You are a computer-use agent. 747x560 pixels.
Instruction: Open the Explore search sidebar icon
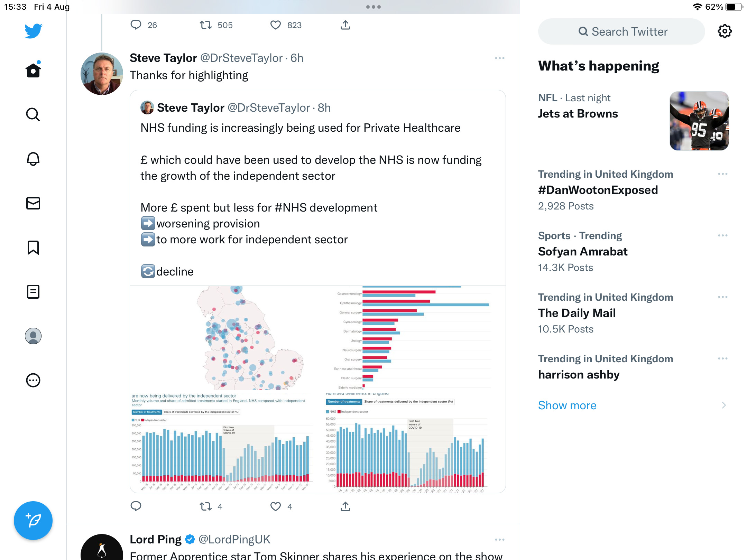tap(33, 114)
